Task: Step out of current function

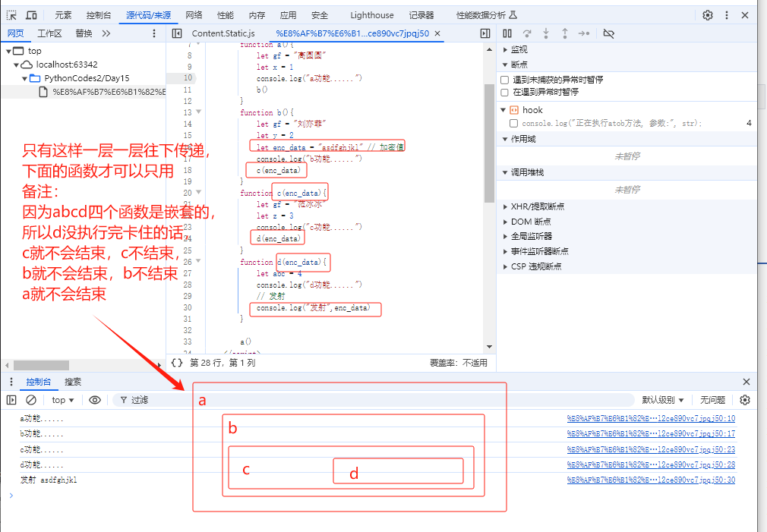Action: click(x=565, y=33)
